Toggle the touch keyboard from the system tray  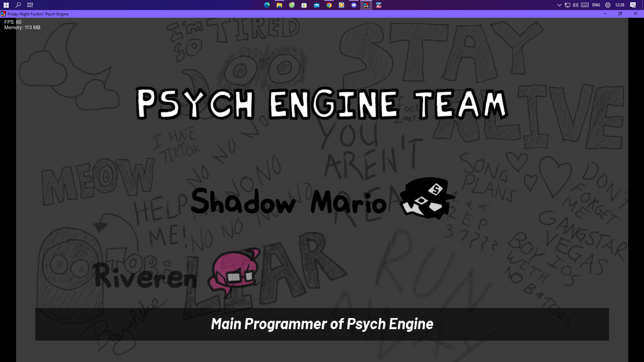coord(584,5)
